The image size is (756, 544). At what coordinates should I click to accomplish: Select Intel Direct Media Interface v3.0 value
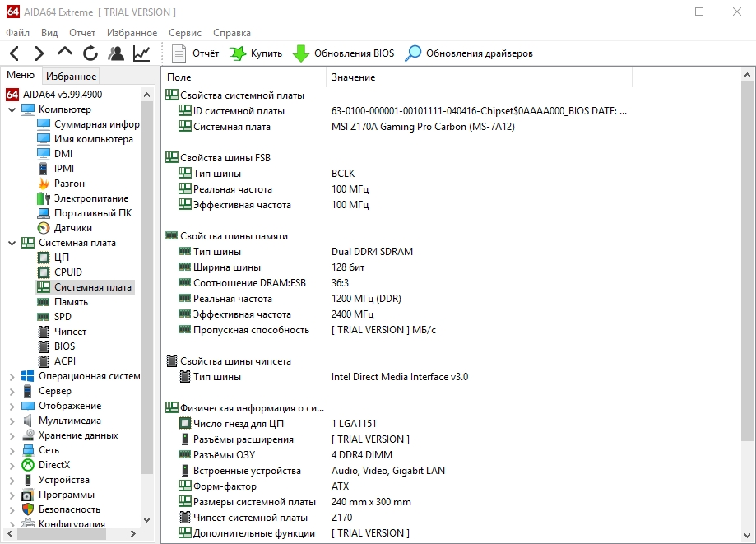click(400, 377)
